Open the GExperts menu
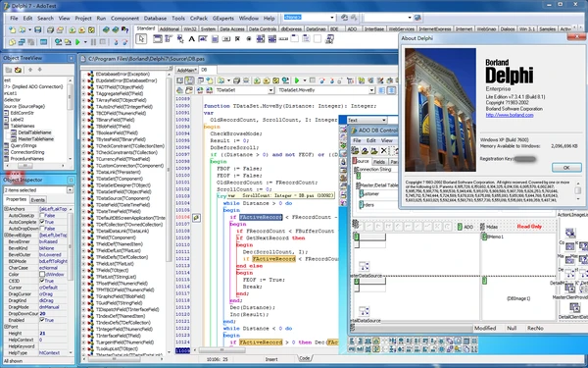Image resolution: width=588 pixels, height=368 pixels. tap(223, 18)
